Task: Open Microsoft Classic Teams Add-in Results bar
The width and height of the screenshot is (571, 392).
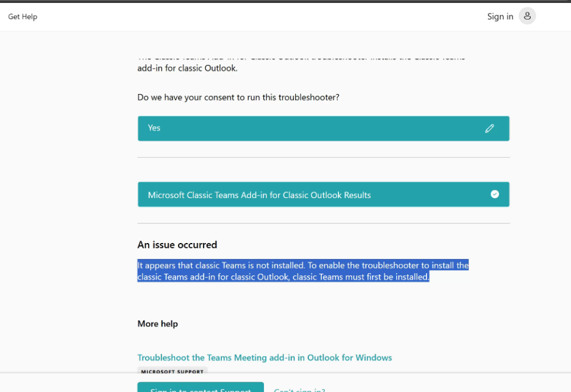Action: point(324,195)
